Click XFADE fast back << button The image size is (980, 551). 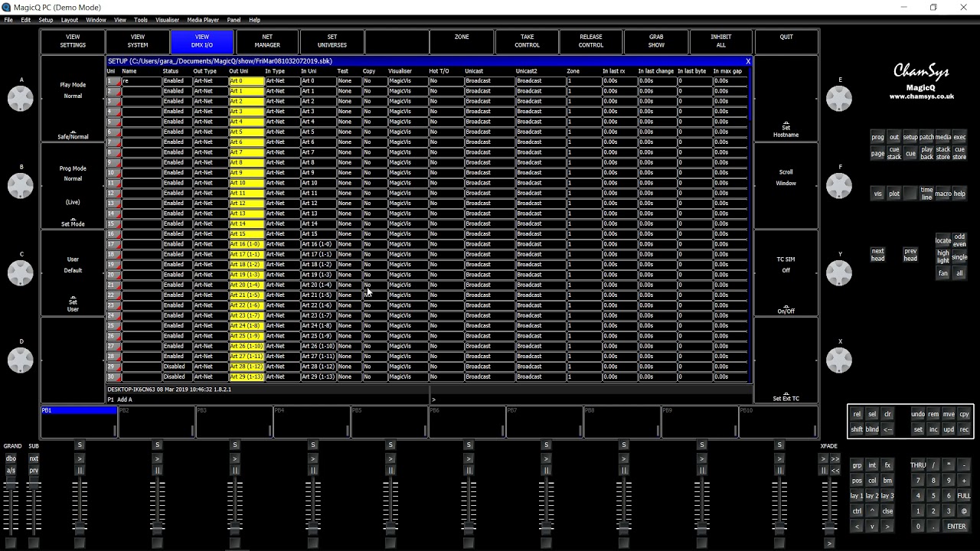pos(835,471)
